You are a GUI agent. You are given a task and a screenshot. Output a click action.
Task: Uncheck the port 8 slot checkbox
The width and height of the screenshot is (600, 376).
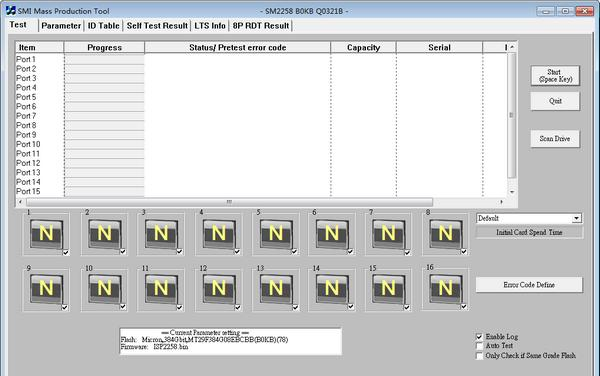464,252
